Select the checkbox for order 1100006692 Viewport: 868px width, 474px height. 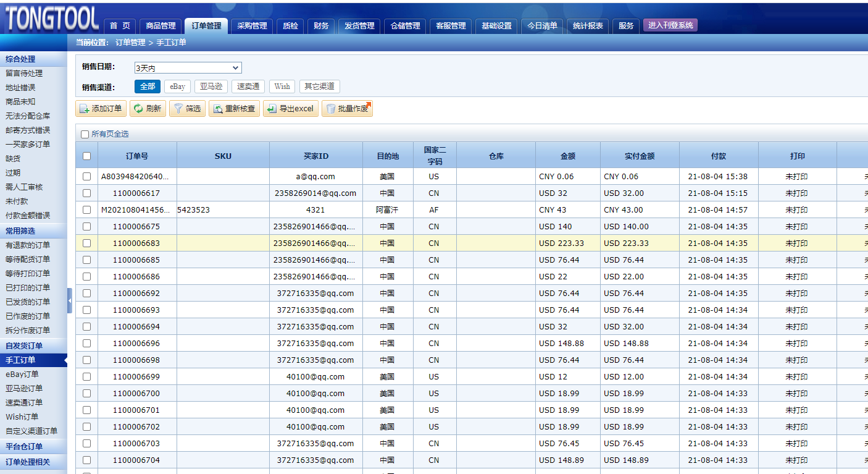pos(87,293)
